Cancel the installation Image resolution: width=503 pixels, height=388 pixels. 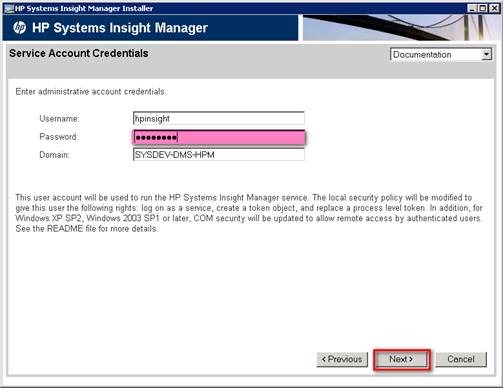pyautogui.click(x=461, y=359)
